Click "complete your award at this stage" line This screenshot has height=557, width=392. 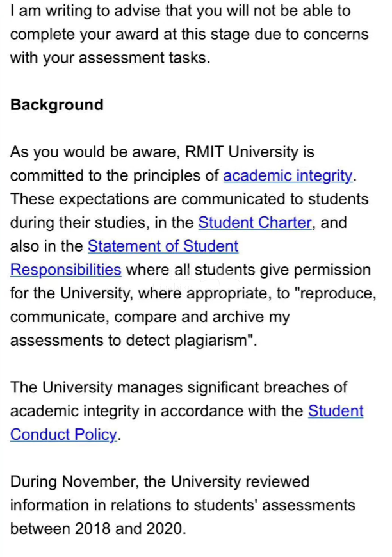tap(189, 34)
